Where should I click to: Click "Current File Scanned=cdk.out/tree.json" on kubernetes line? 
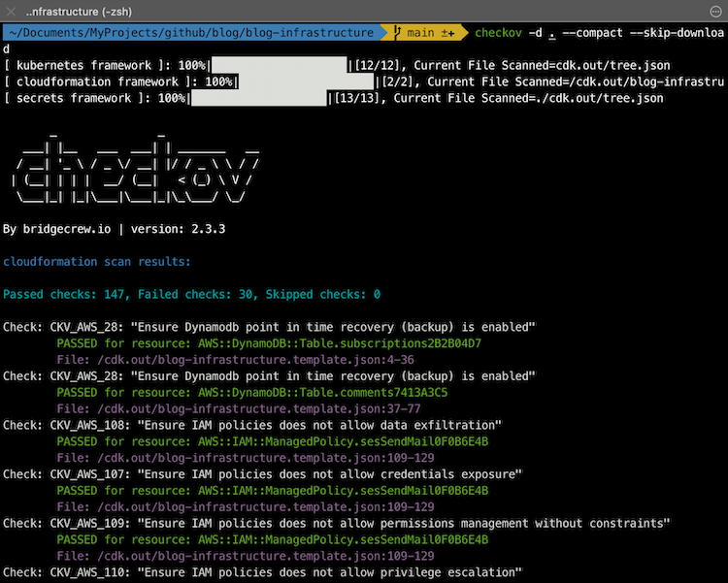coord(542,65)
